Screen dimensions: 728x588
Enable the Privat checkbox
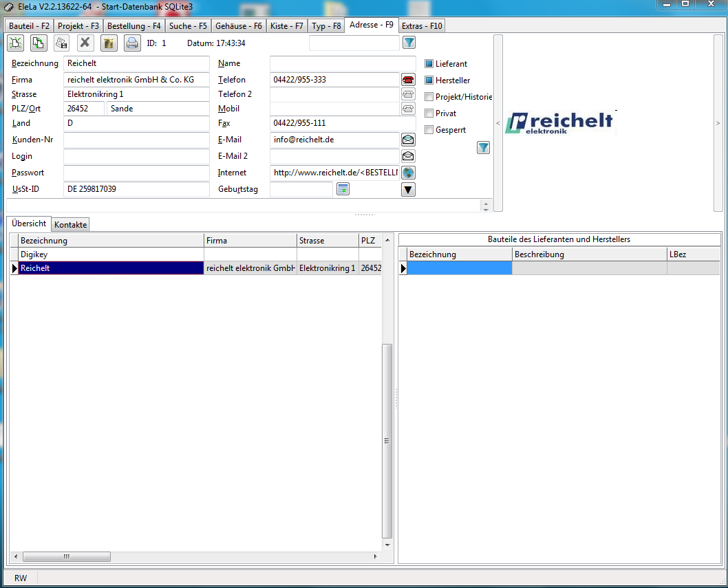429,113
